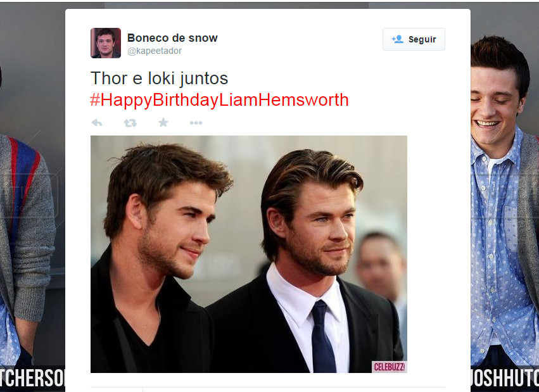Open the Boneco de snow profile avatar
This screenshot has width=539, height=392.
pyautogui.click(x=106, y=43)
